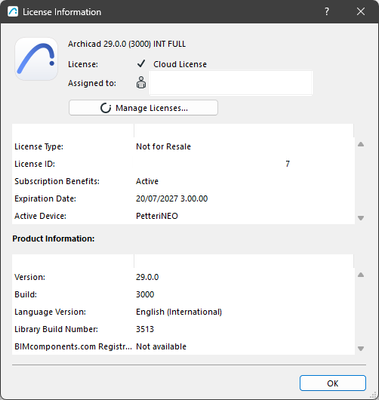Click the product information scroll-up arrow
379x400 pixels.
pyautogui.click(x=361, y=275)
